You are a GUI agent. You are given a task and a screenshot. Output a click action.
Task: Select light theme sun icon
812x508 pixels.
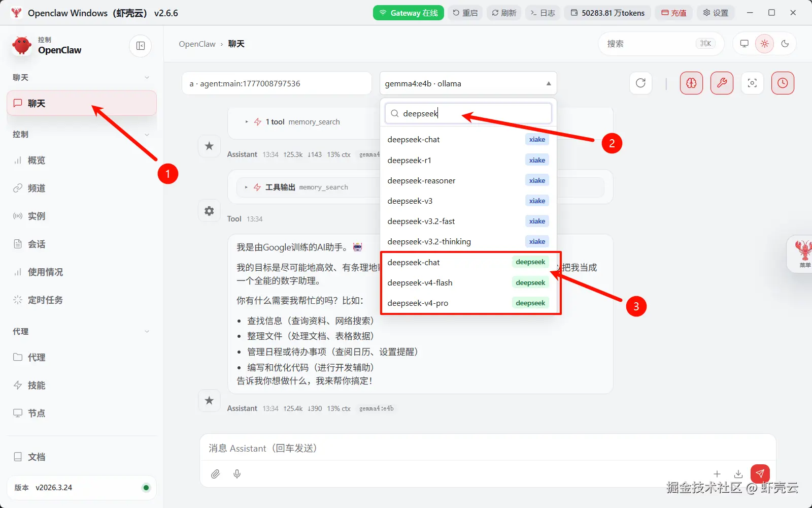[x=765, y=44]
